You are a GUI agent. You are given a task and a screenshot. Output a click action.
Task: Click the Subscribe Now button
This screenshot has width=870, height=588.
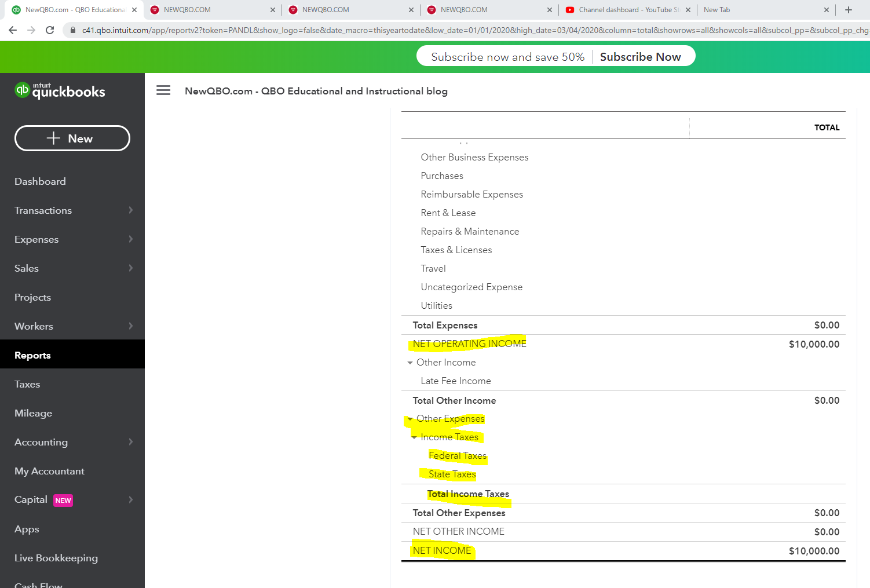[x=640, y=56]
